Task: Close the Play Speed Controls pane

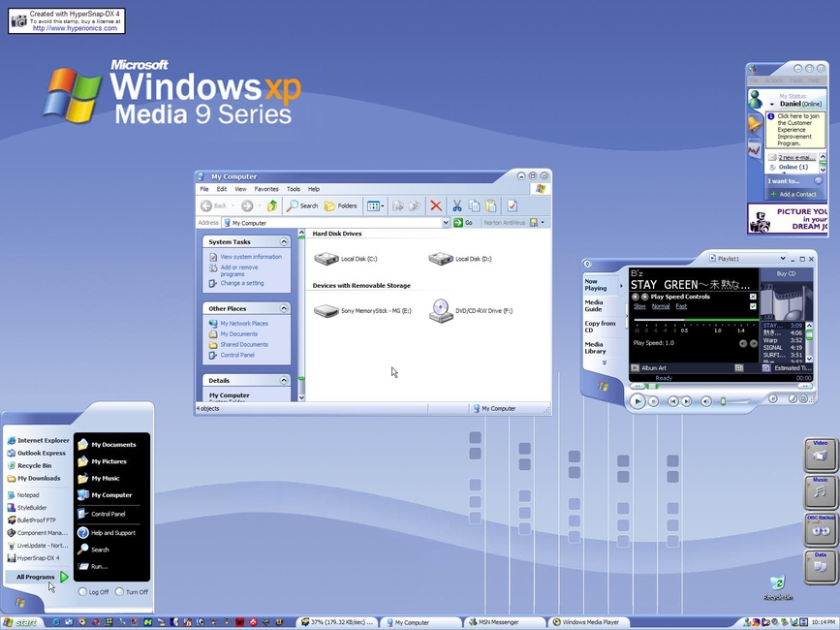Action: [753, 297]
